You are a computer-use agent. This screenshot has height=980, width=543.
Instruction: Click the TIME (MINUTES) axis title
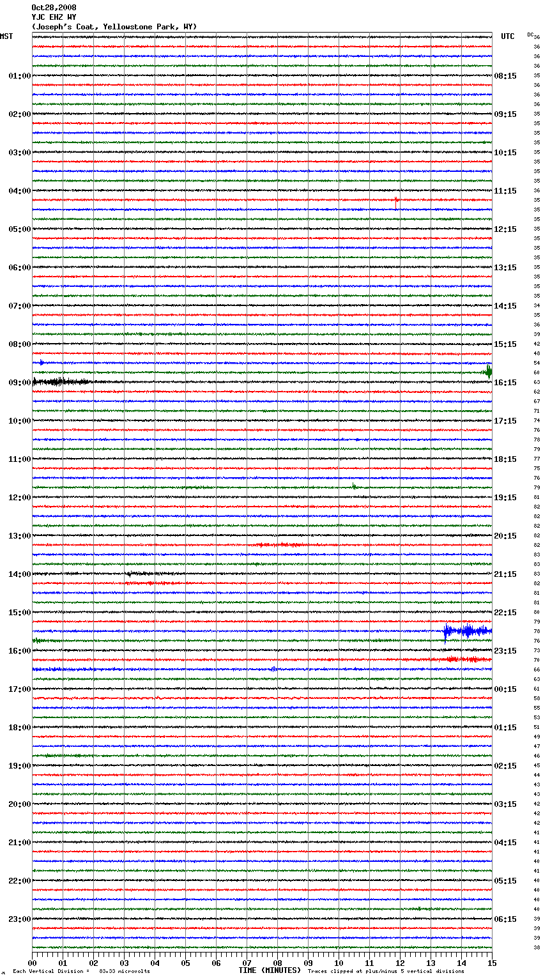click(270, 970)
